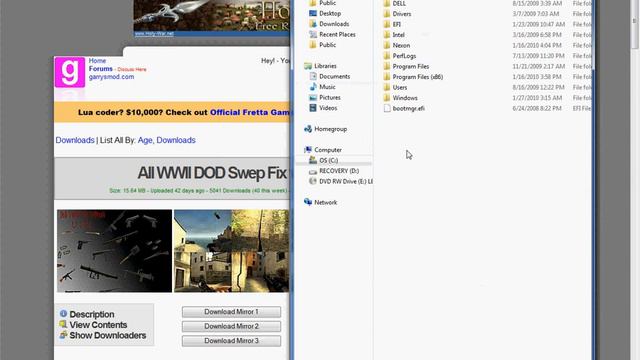Open the Desktop folder icon in sidebar

[x=313, y=13]
